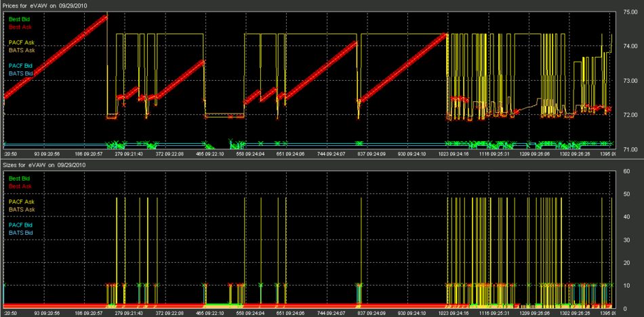The height and width of the screenshot is (317, 644).
Task: Select BATS Bid legend in Prices chart
Action: 20,73
